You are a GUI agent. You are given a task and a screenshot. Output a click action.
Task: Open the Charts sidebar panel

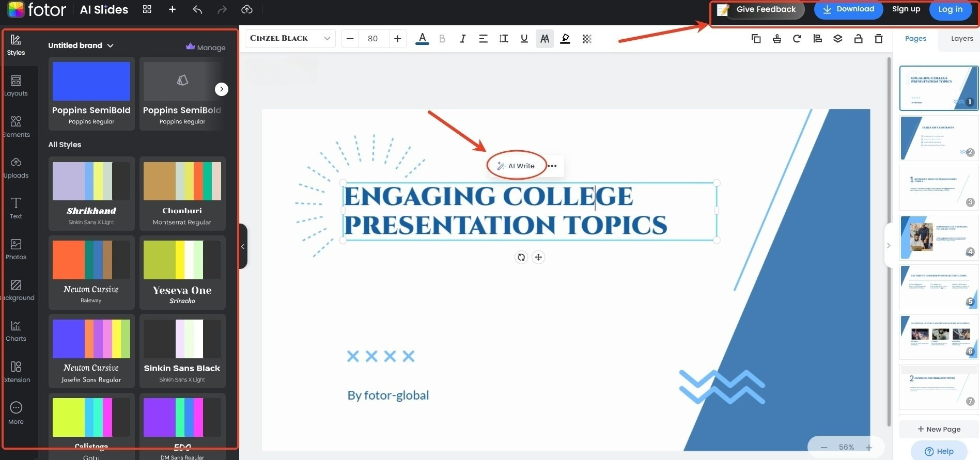(16, 331)
